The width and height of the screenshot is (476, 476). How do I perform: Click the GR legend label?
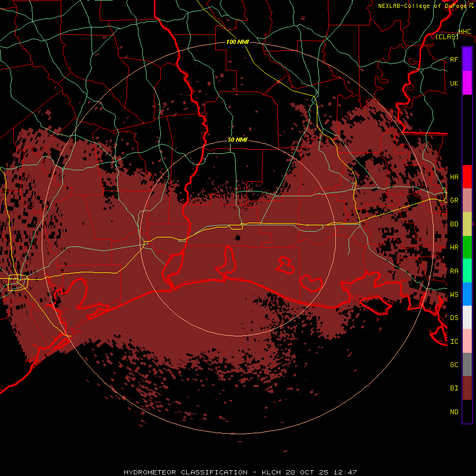click(454, 200)
